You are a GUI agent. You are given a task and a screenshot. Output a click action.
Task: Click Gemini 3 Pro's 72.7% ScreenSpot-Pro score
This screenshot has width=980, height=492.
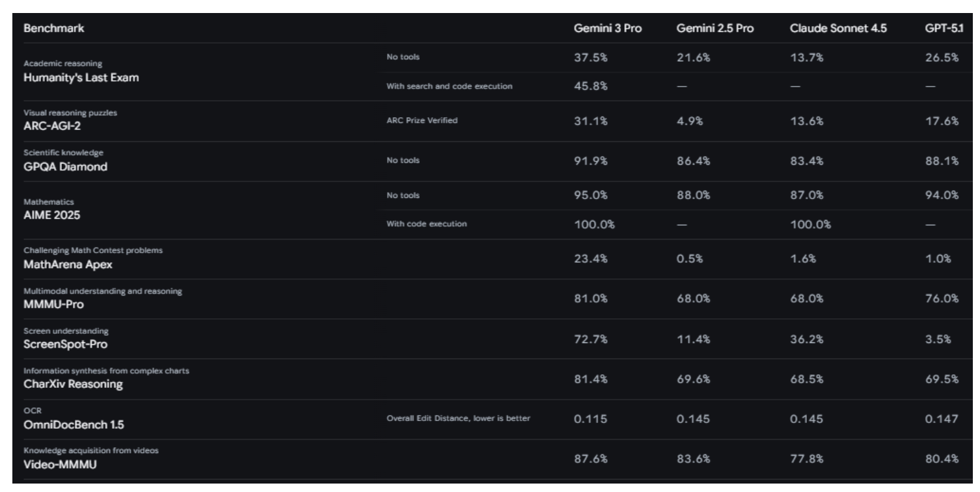[x=591, y=338]
